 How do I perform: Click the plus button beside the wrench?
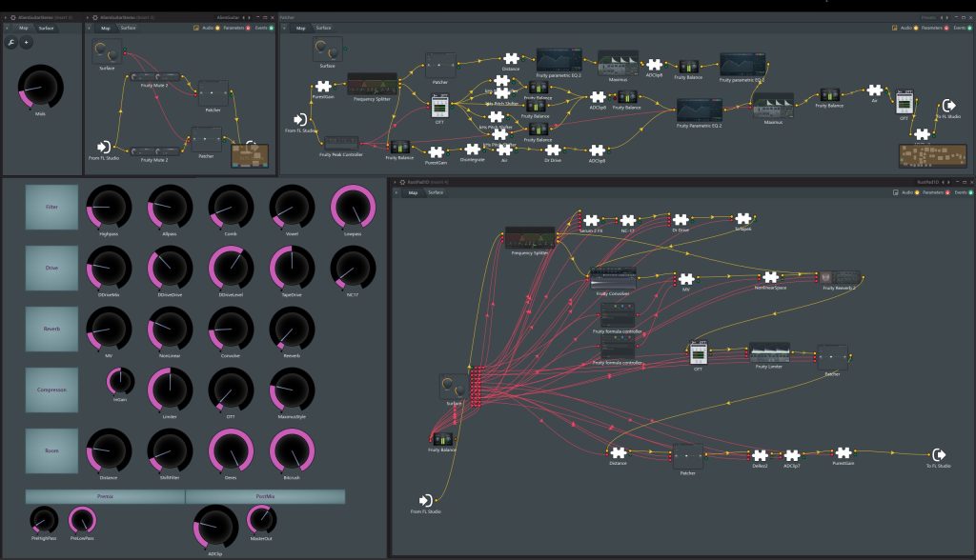tap(26, 42)
